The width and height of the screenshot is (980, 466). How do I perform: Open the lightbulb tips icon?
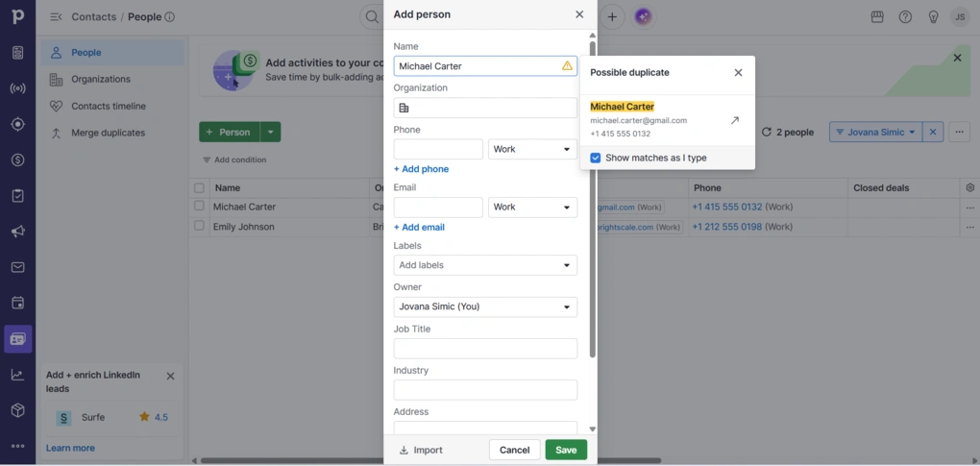pos(933,17)
